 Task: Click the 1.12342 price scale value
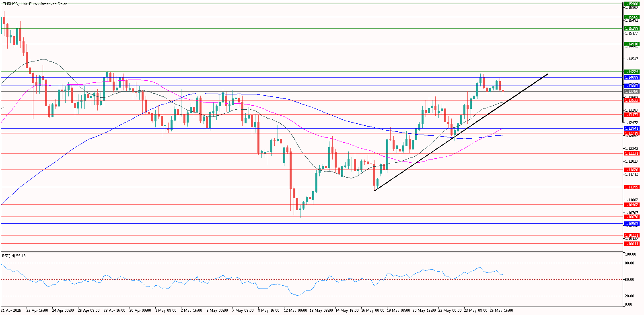[x=632, y=149]
